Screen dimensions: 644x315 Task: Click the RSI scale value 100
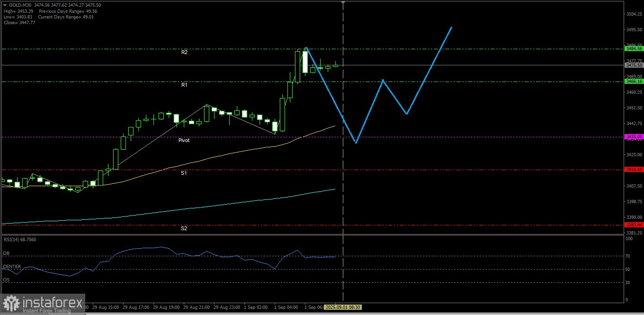[629, 239]
